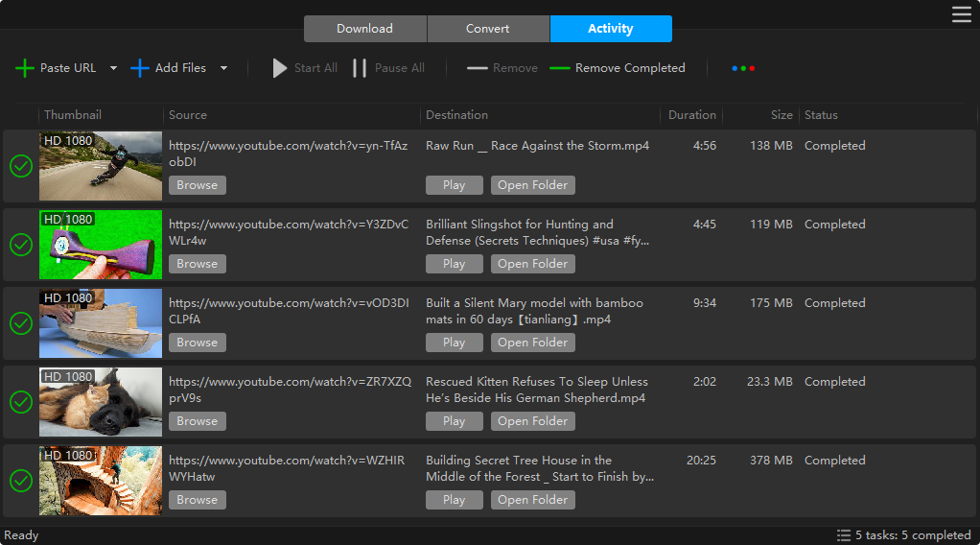Click the Pause All icon
The width and height of the screenshot is (980, 545).
pos(360,68)
